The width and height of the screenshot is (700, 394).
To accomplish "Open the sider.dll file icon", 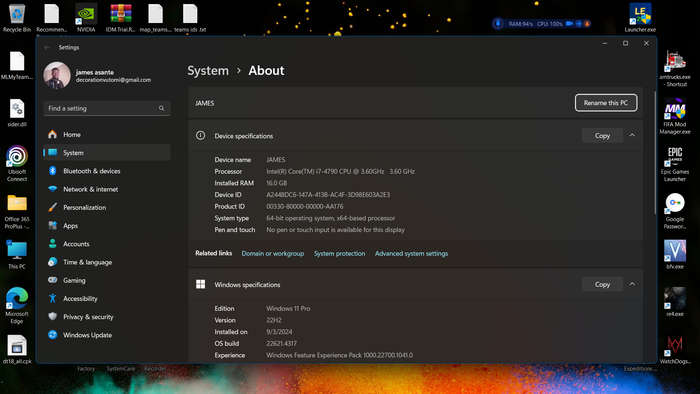I will click(17, 112).
